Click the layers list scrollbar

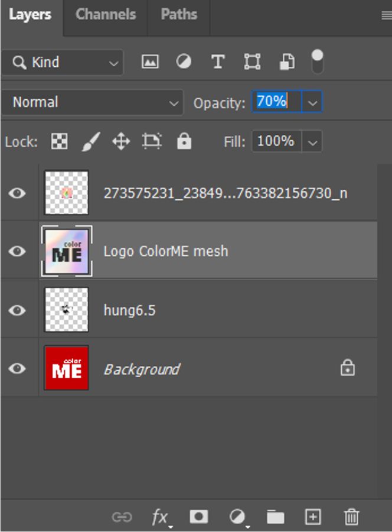(385, 331)
